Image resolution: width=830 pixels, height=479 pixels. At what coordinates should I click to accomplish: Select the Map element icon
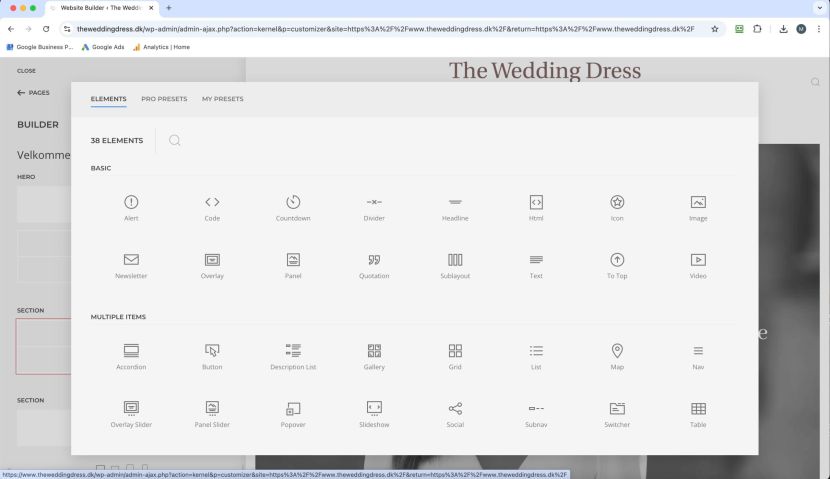617,351
